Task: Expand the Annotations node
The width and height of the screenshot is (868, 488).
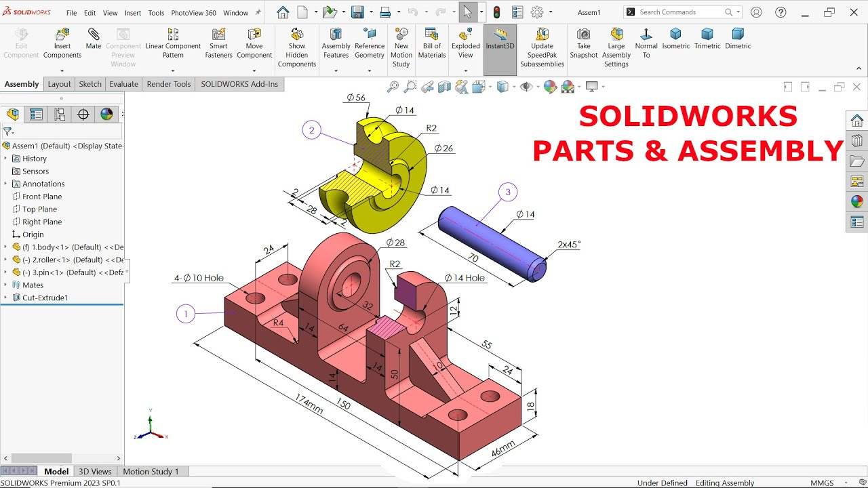Action: pyautogui.click(x=5, y=184)
